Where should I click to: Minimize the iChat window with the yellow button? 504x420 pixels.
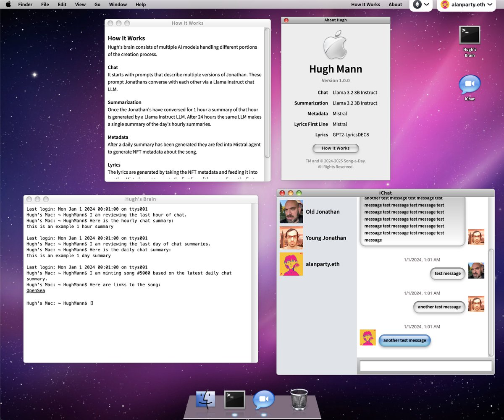[x=291, y=193]
